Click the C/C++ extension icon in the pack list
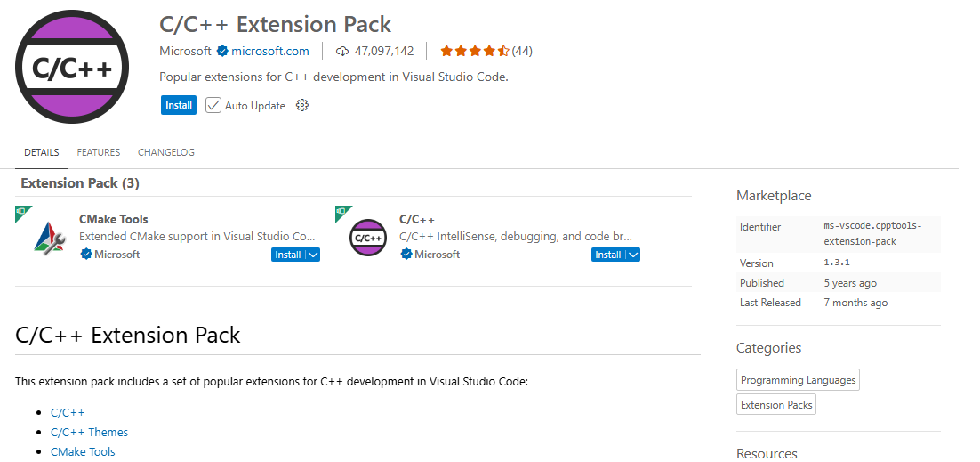This screenshot has height=462, width=980. coord(368,238)
